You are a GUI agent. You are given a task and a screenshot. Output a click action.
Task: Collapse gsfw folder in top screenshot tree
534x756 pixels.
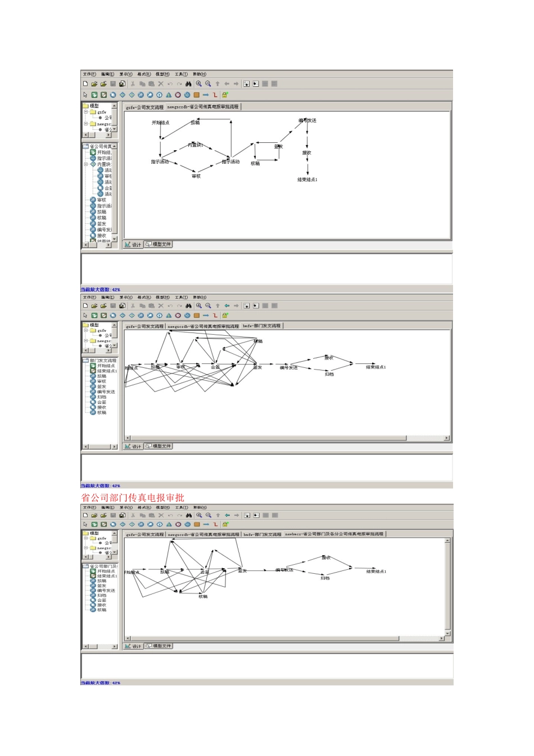pos(86,112)
